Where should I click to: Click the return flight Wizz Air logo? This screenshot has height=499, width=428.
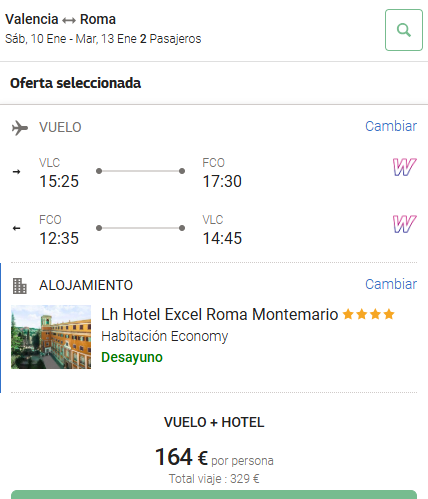(404, 224)
